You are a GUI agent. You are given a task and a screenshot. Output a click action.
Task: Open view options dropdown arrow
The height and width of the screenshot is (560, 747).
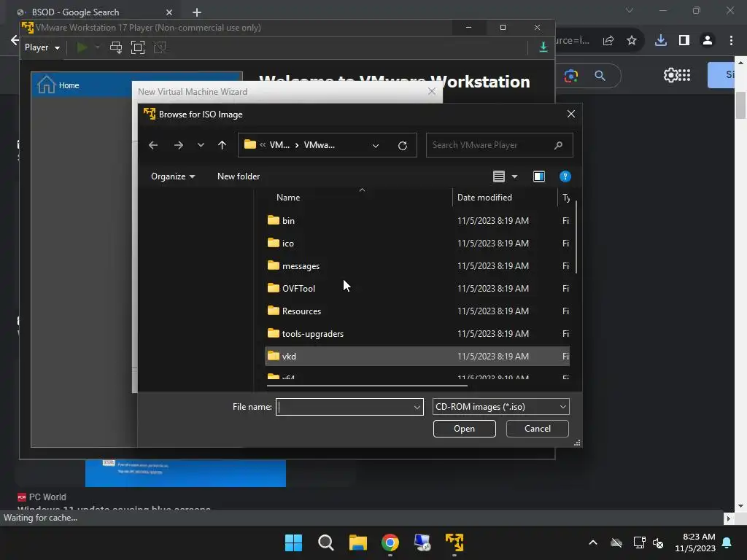514,176
